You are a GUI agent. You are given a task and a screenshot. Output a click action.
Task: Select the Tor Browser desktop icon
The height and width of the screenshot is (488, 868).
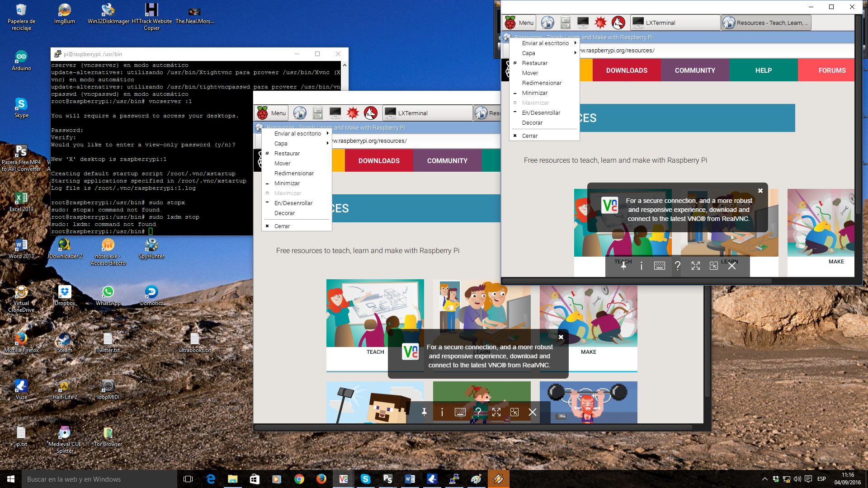point(108,436)
